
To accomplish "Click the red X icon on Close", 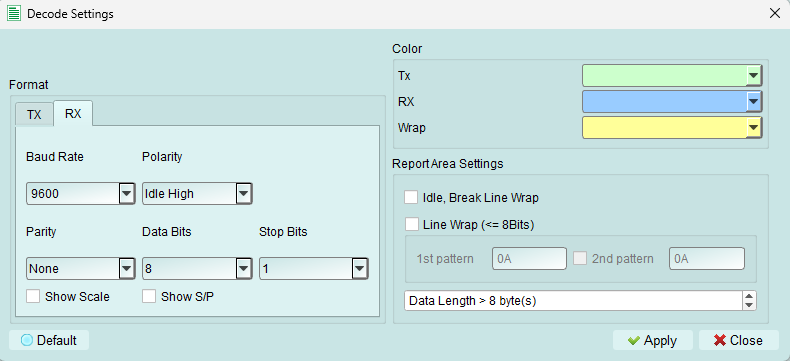I will [719, 341].
